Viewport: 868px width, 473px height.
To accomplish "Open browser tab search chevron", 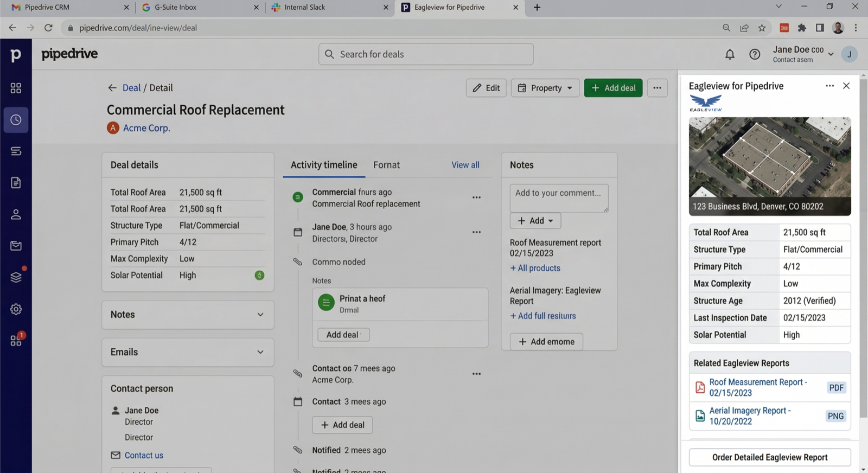I will coord(778,7).
